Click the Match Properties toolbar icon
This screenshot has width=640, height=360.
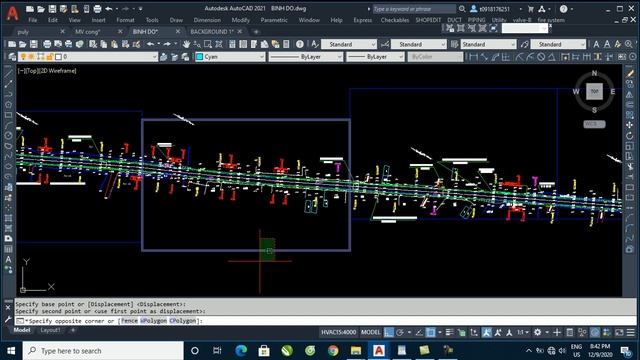point(136,44)
